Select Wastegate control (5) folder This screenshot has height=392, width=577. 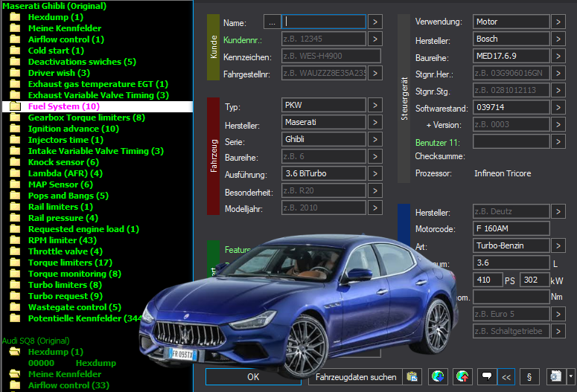(x=74, y=307)
